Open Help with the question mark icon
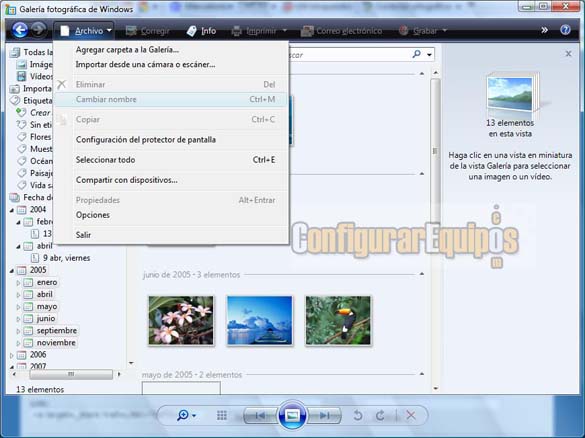The height and width of the screenshot is (438, 585). click(565, 30)
